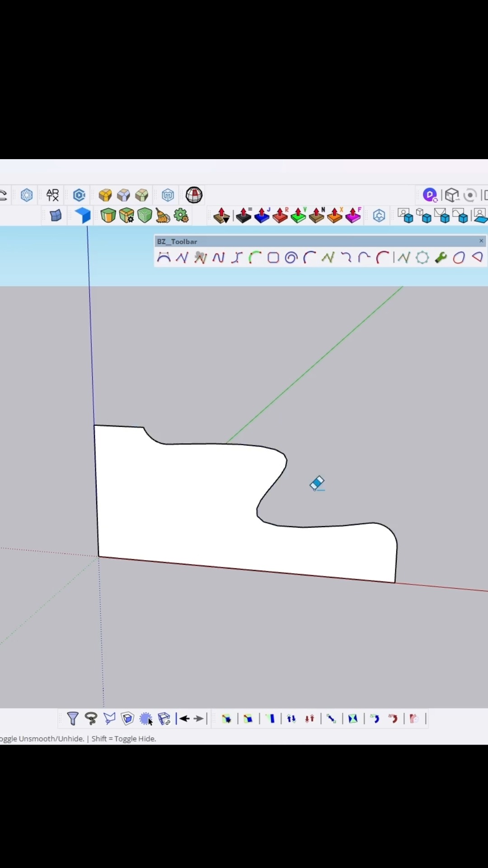Image resolution: width=488 pixels, height=868 pixels.
Task: Activate Joint Push Pull marked J
Action: pyautogui.click(x=262, y=216)
